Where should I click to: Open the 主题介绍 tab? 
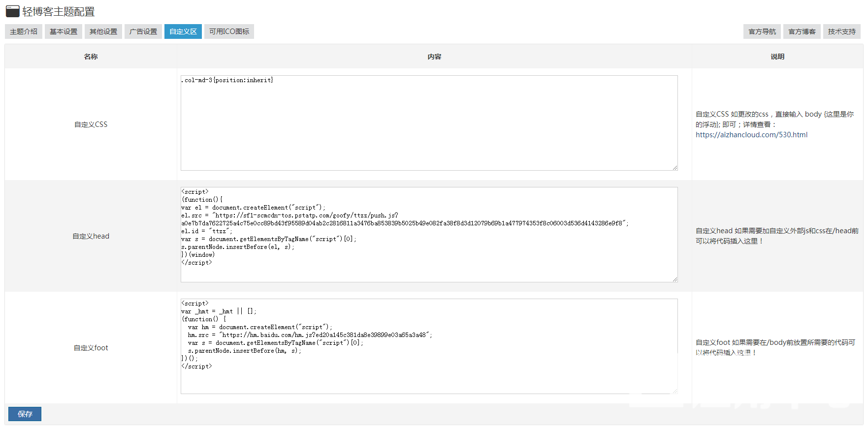tap(24, 31)
